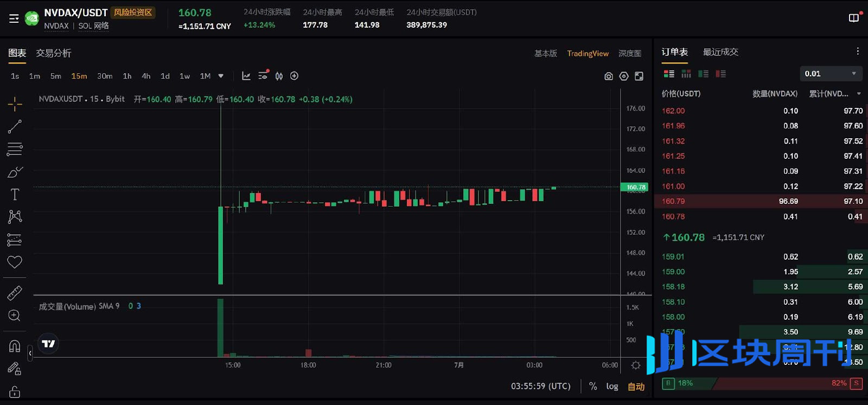This screenshot has height=405, width=868.
Task: Select the zoom-in magnifier tool
Action: click(15, 316)
